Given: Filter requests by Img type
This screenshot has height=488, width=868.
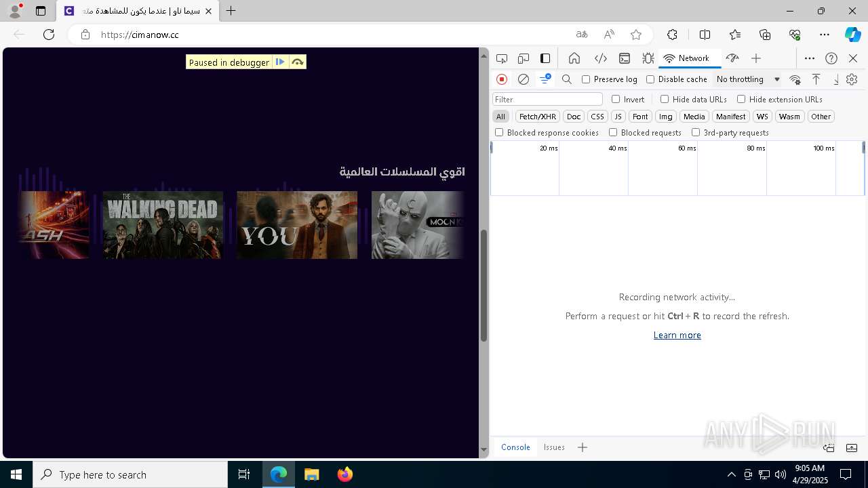Looking at the screenshot, I should (x=666, y=117).
